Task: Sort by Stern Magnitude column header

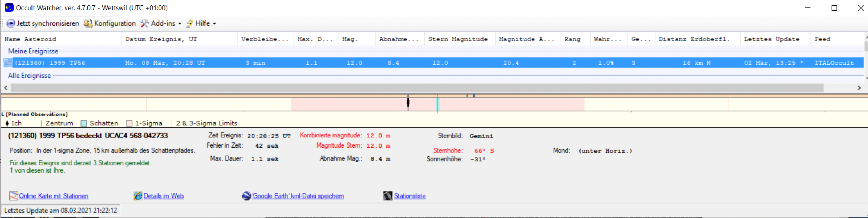Action: 458,39
